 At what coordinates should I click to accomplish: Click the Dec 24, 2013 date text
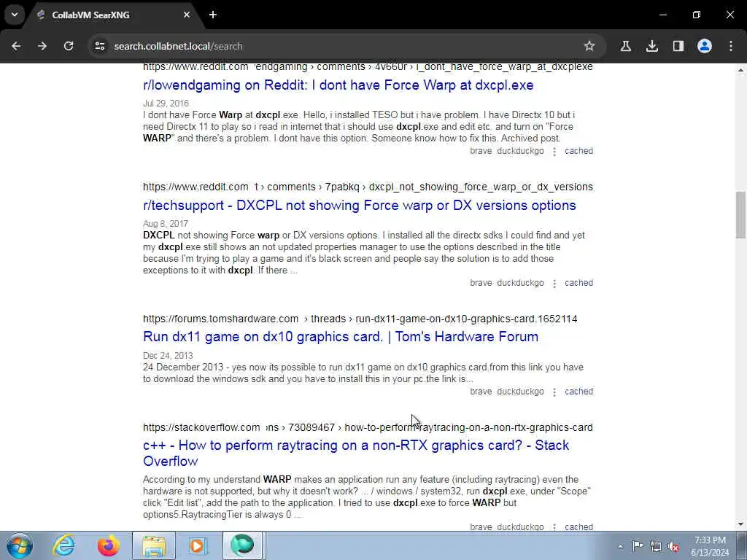168,356
